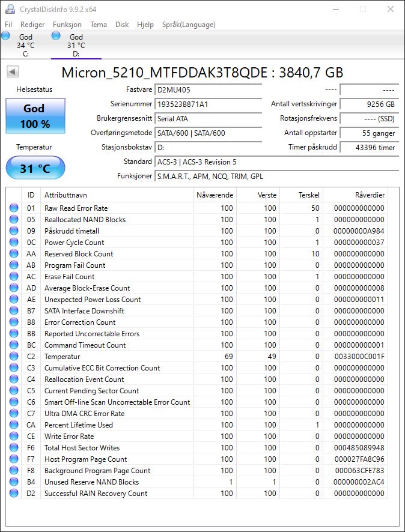Click the Fastvare field D2MU405
This screenshot has height=532, width=405.
[208, 90]
